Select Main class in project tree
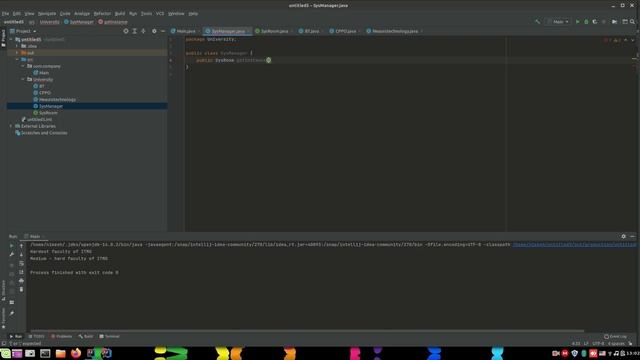 point(44,73)
